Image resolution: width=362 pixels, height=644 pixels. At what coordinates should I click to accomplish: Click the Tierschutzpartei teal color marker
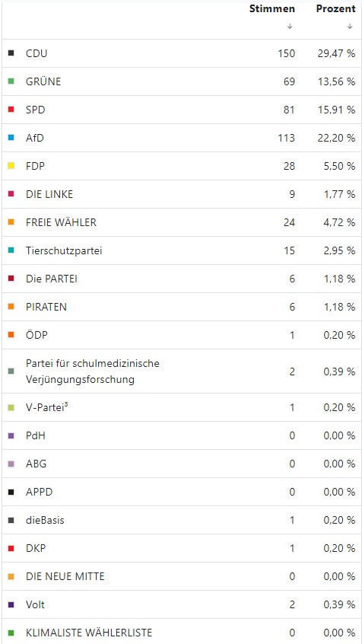point(11,250)
